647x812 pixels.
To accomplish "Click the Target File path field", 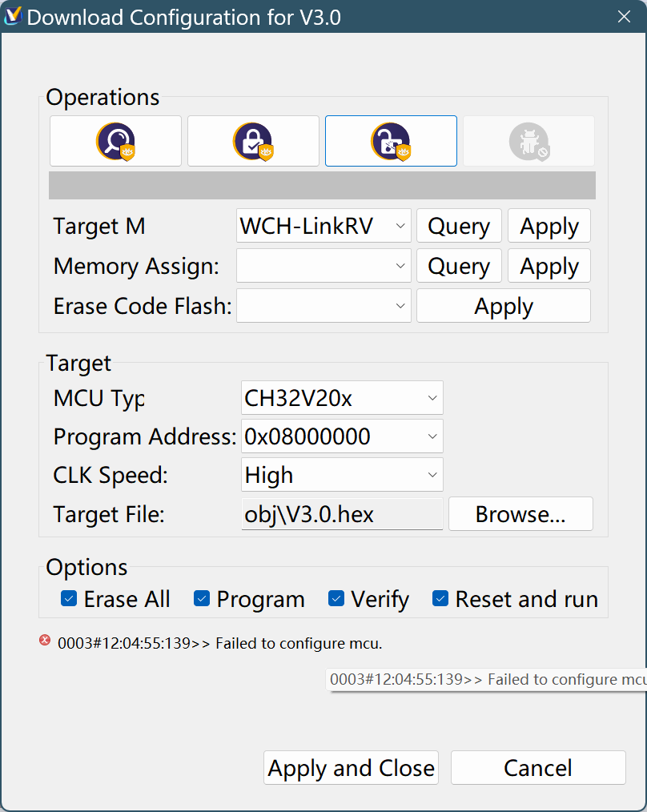I will coord(342,514).
